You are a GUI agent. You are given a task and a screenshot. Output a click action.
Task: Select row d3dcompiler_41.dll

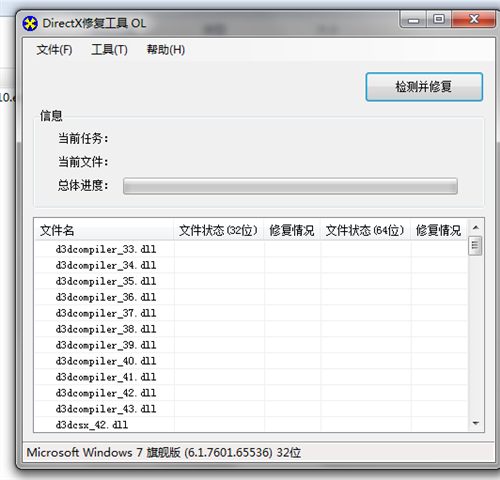251,377
